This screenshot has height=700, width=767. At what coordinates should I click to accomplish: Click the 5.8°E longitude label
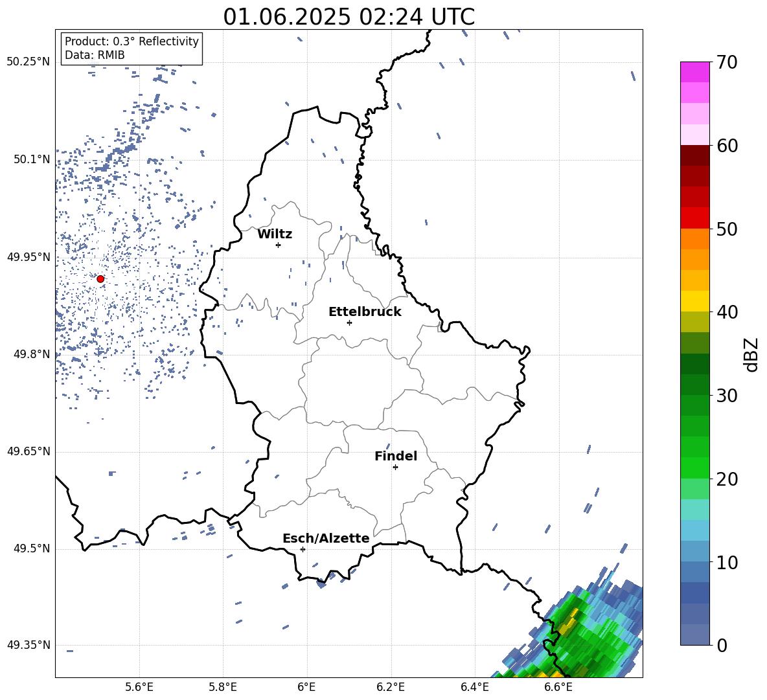point(223,687)
